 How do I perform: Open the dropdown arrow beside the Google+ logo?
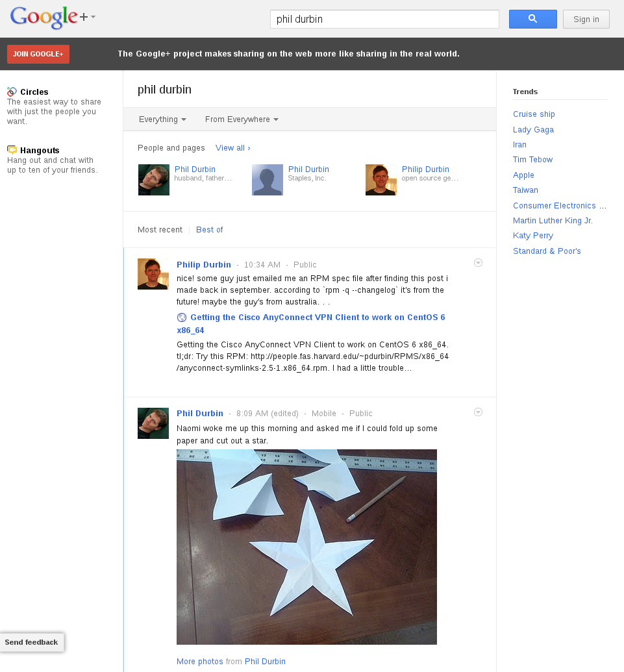click(x=93, y=17)
